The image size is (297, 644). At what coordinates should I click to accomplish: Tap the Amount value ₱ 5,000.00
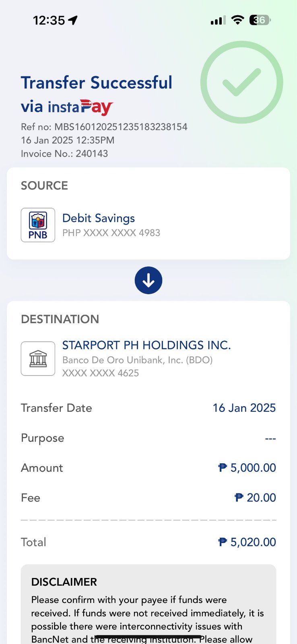[247, 468]
